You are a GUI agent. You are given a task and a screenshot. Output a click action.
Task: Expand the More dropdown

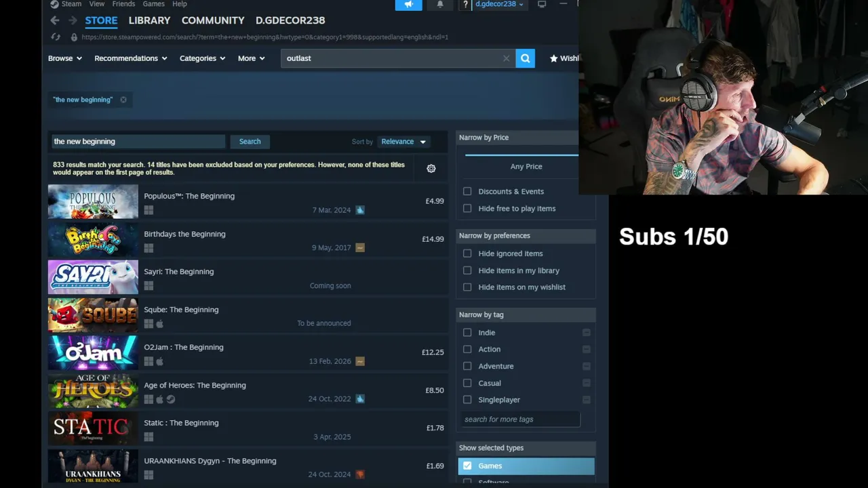coord(252,58)
